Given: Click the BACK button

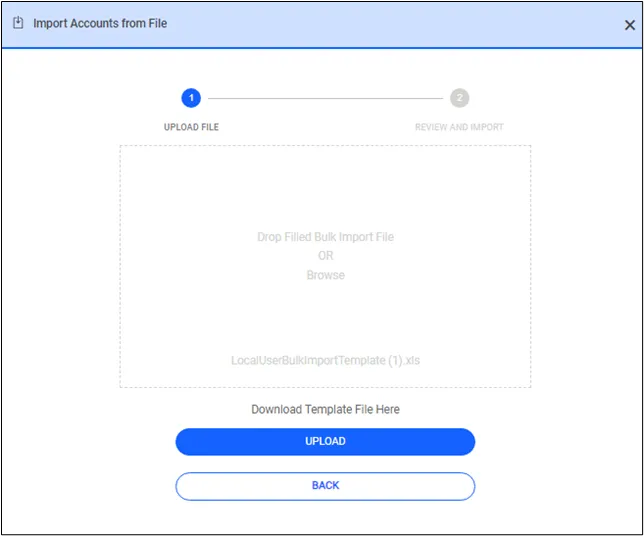Looking at the screenshot, I should pos(325,486).
